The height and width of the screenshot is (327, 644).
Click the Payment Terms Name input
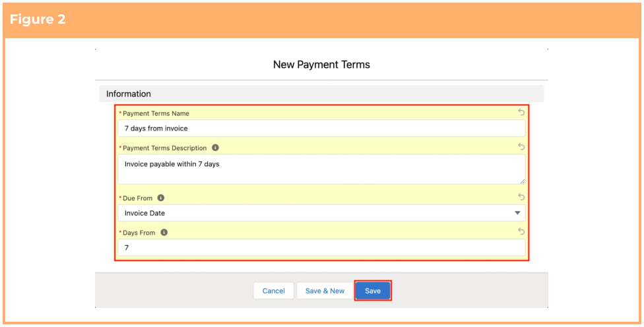click(321, 128)
